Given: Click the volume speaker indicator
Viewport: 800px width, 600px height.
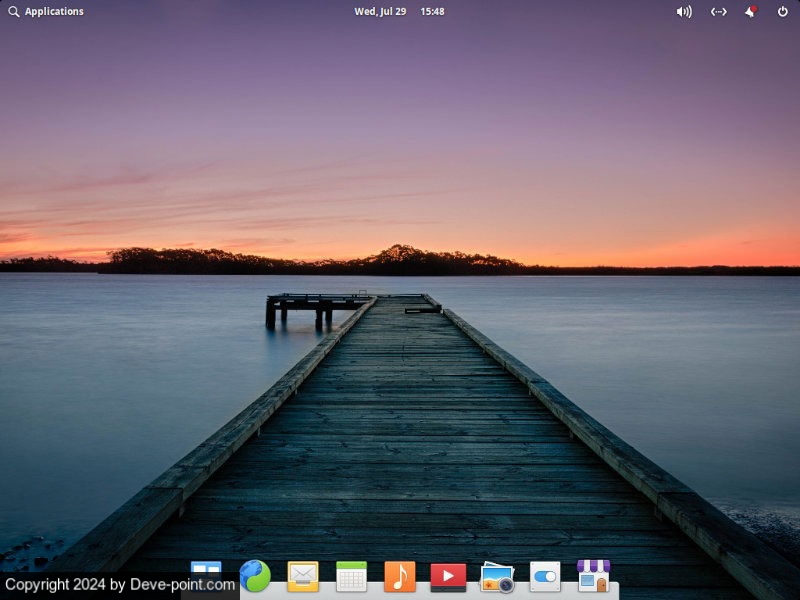Looking at the screenshot, I should pyautogui.click(x=684, y=12).
